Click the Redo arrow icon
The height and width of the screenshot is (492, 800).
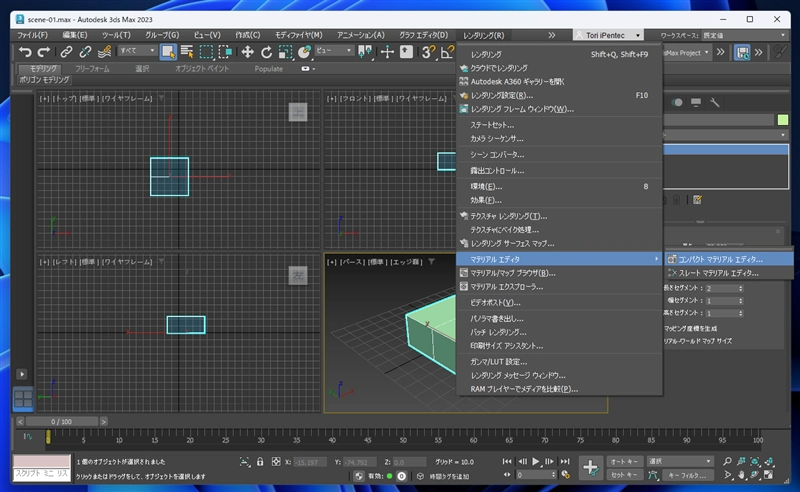click(x=44, y=52)
